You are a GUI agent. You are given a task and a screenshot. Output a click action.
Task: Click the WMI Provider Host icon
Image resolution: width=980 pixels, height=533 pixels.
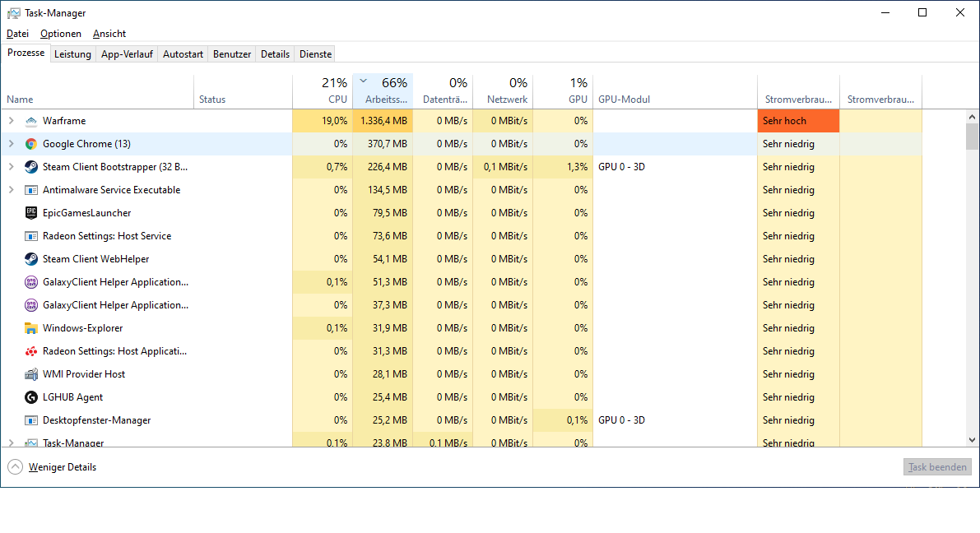30,374
